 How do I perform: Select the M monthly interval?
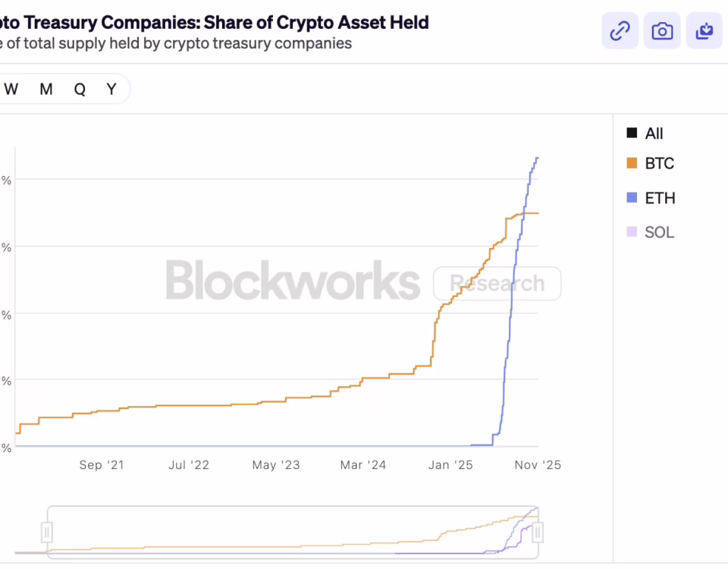pos(45,89)
